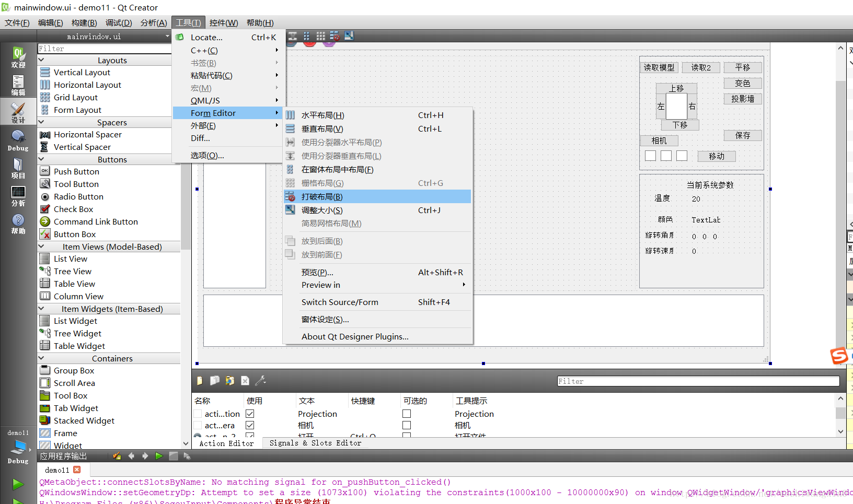Click the green Run button in sidebar
Screen dimensions: 853x504
(x=18, y=484)
